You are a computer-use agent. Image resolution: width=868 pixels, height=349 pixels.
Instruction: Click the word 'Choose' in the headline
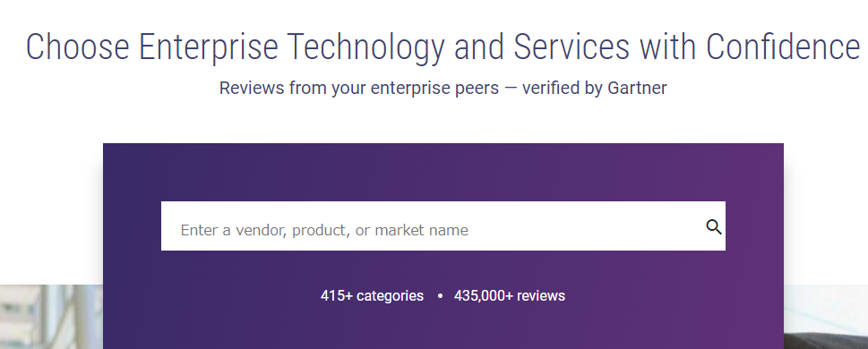pos(78,47)
